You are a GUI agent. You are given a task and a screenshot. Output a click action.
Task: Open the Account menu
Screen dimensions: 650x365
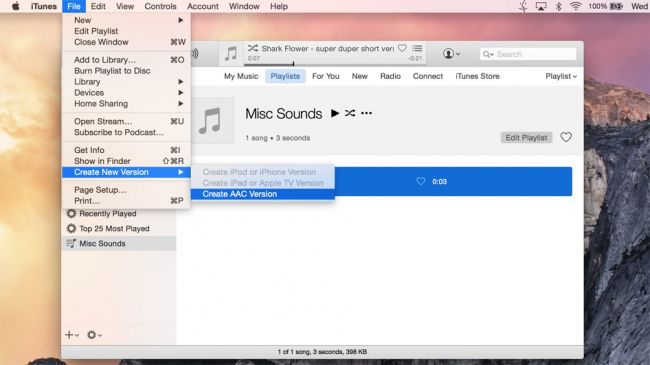[x=203, y=6]
